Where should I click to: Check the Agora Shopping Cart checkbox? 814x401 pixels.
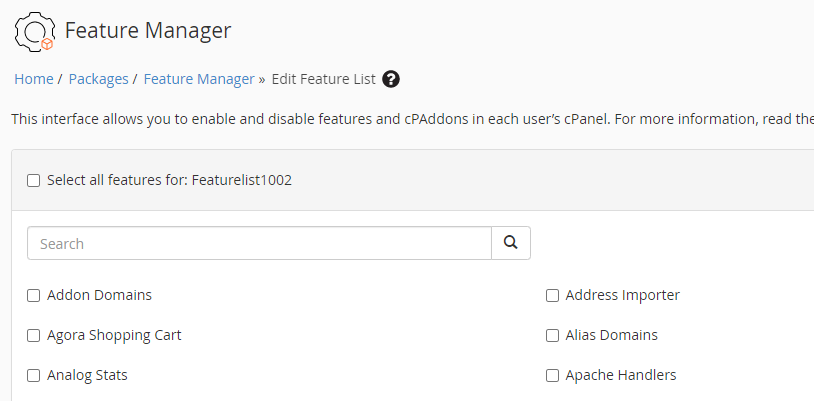[x=33, y=336]
